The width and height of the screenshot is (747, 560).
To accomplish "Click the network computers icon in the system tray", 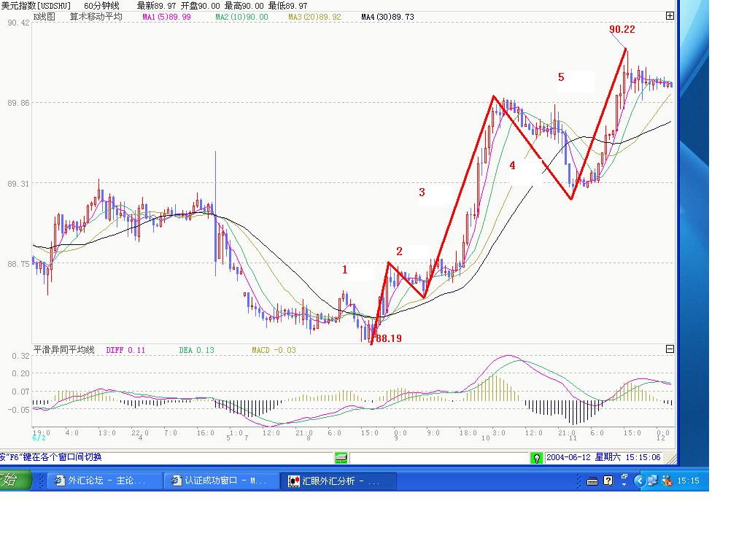I will pos(652,481).
